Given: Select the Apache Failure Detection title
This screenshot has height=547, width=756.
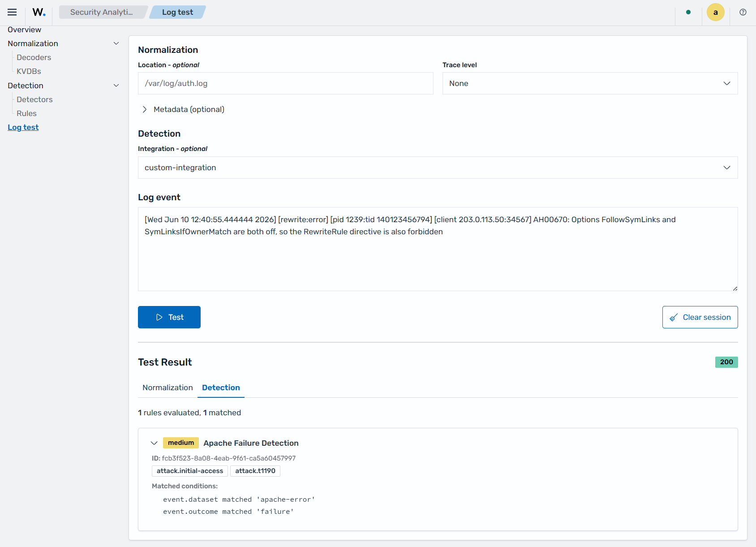Looking at the screenshot, I should 251,443.
